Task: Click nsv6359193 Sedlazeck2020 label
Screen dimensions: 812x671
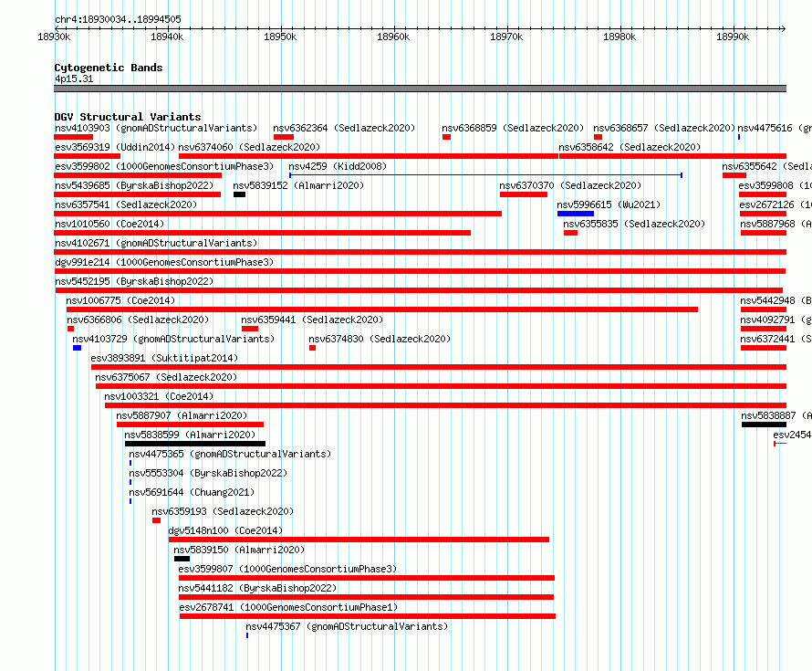Action: pyautogui.click(x=223, y=511)
